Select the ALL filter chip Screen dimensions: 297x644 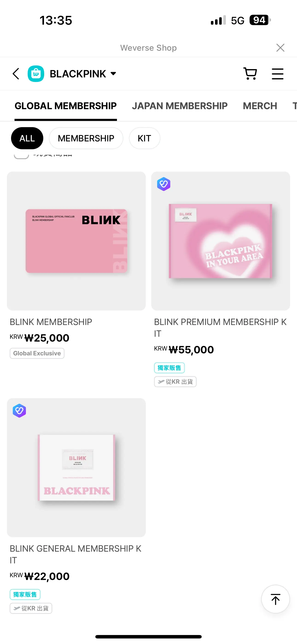tap(27, 138)
